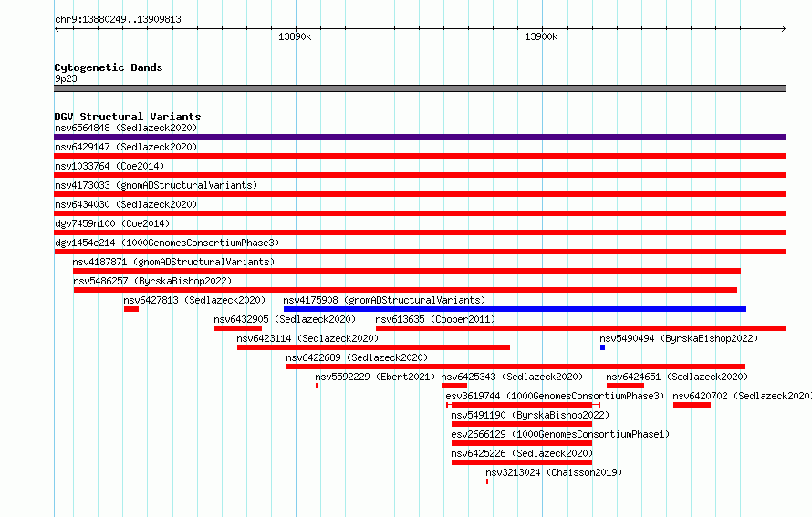Click the nsv6564848 (Sedlazeck2020) variant label
812x517 pixels.
(x=126, y=128)
